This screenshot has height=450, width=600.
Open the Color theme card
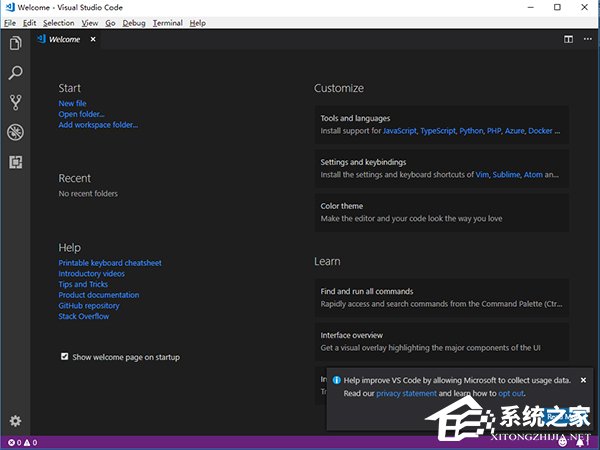(x=442, y=212)
